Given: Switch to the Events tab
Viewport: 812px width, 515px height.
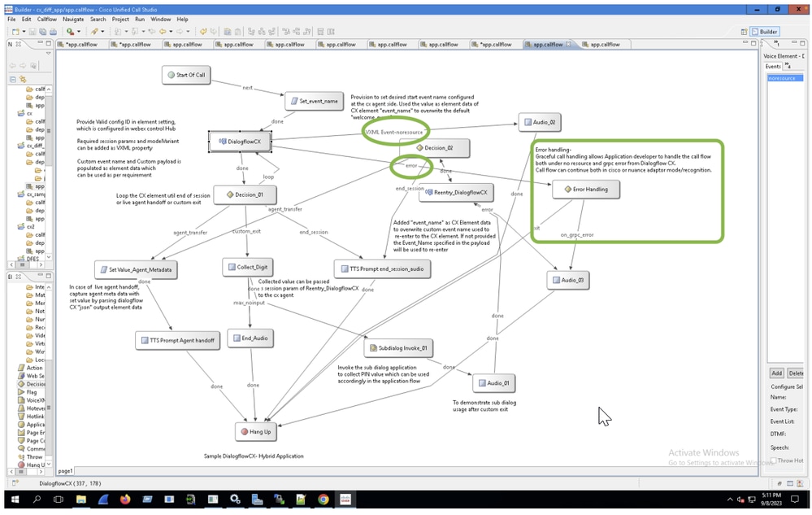Looking at the screenshot, I should tap(773, 67).
